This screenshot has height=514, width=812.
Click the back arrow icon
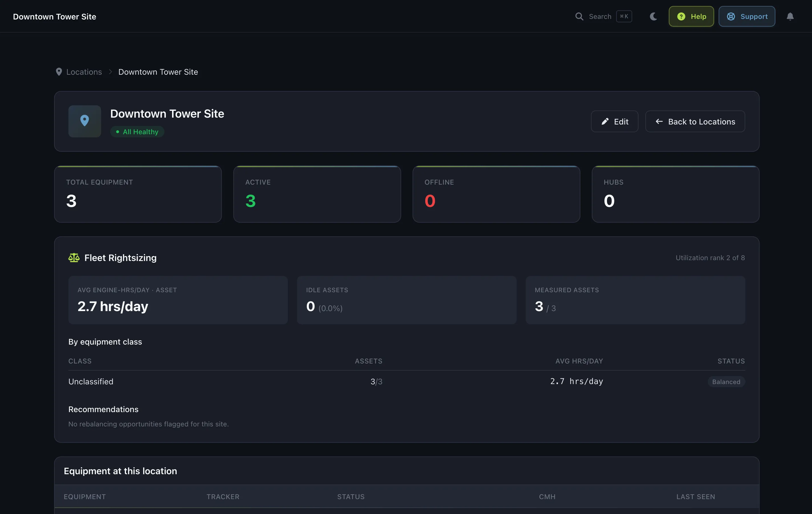[x=659, y=121]
